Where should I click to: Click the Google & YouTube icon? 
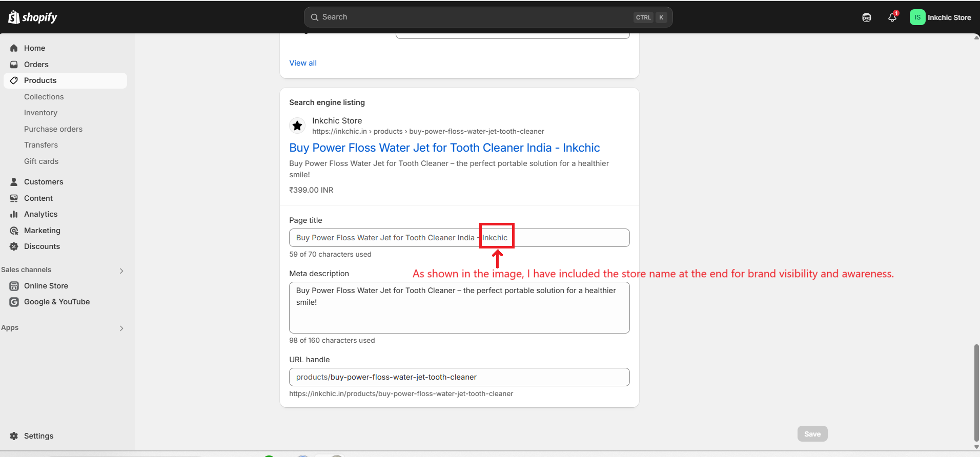pyautogui.click(x=14, y=302)
